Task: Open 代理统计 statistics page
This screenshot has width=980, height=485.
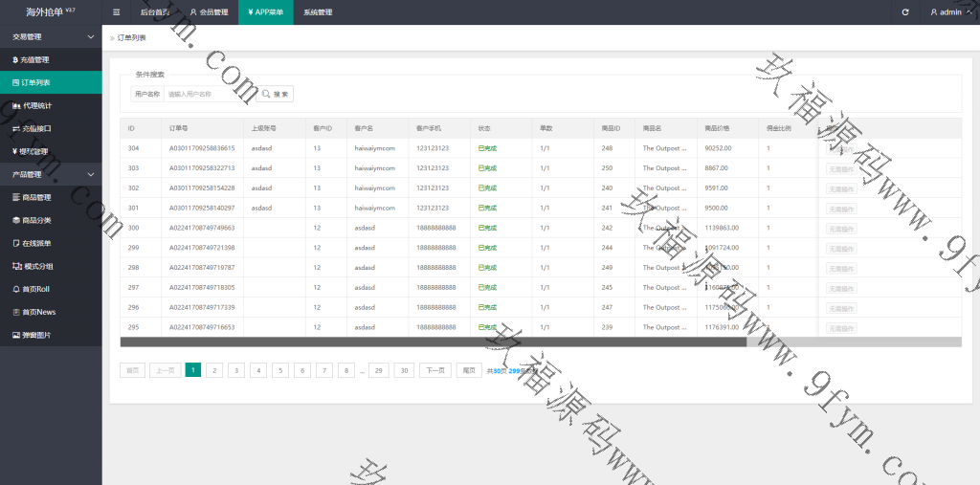Action: [37, 105]
